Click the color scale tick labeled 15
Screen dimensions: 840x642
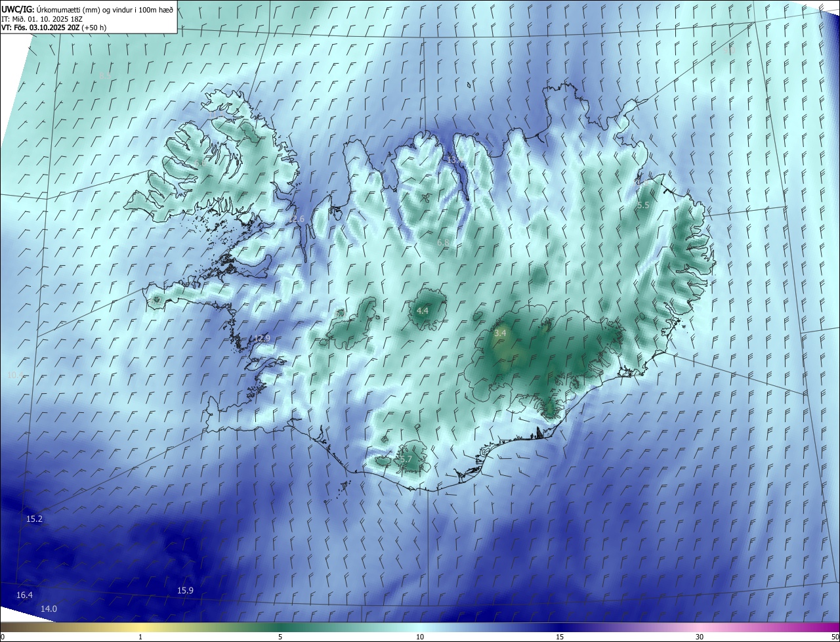560,637
